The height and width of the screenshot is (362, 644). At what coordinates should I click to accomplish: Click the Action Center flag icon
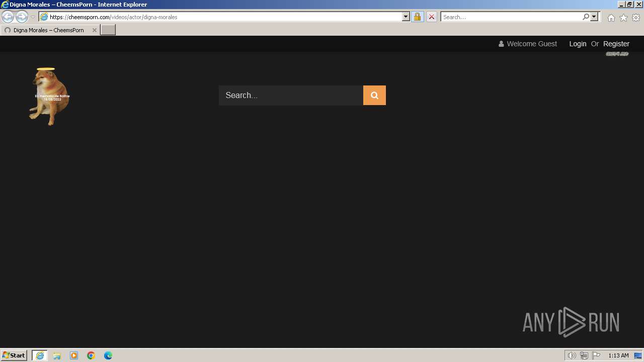tap(596, 355)
